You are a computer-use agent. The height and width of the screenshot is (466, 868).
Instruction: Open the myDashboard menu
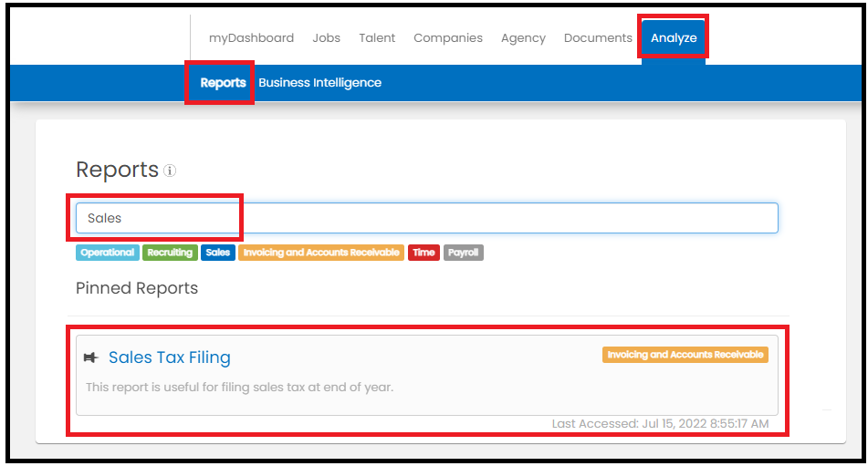[251, 38]
